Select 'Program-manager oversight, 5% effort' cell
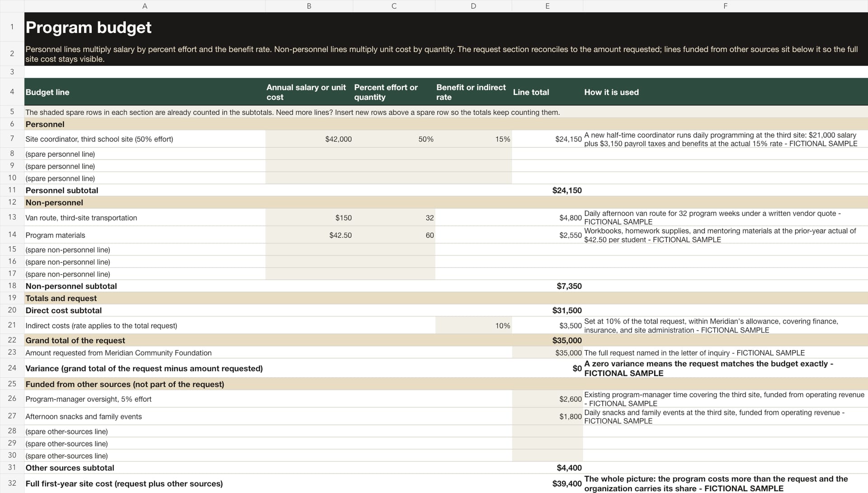This screenshot has height=493, width=868. [x=145, y=399]
